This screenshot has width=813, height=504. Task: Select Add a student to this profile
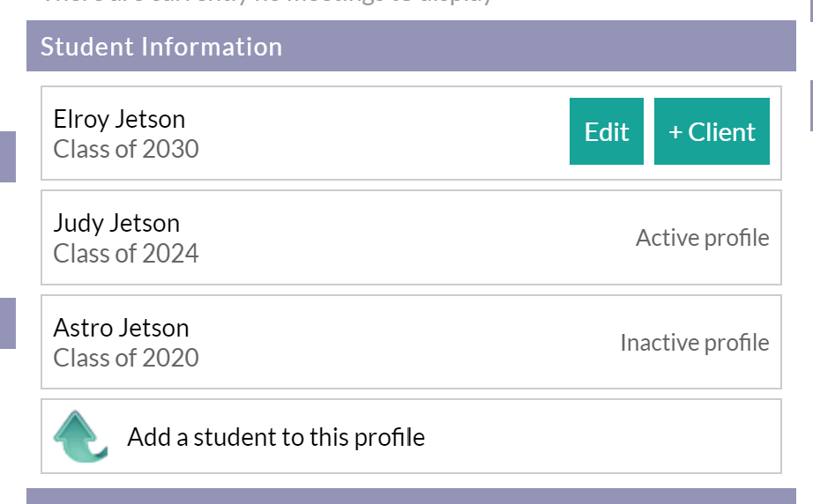[276, 437]
